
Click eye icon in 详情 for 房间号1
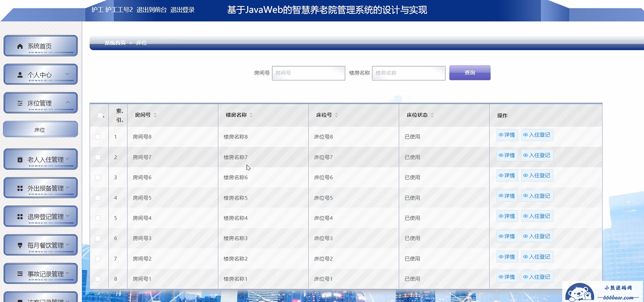pyautogui.click(x=501, y=277)
